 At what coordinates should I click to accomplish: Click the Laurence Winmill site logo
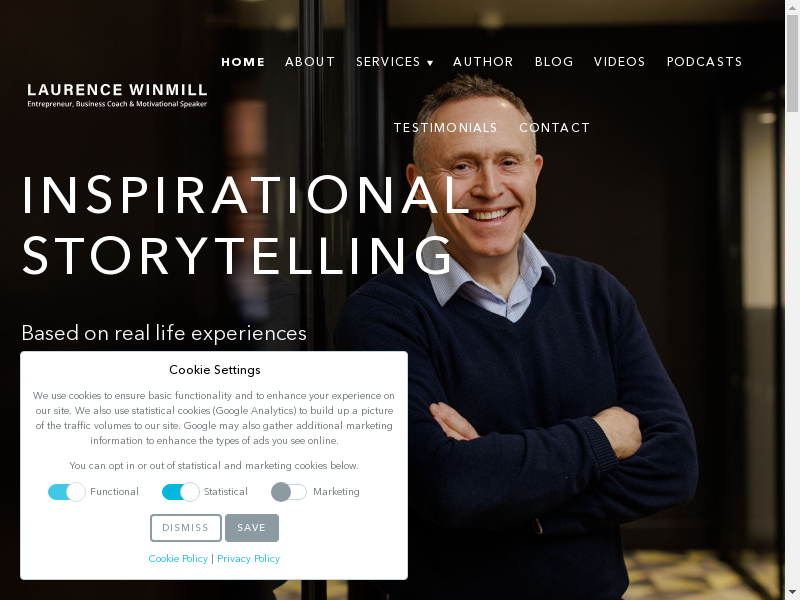[117, 95]
